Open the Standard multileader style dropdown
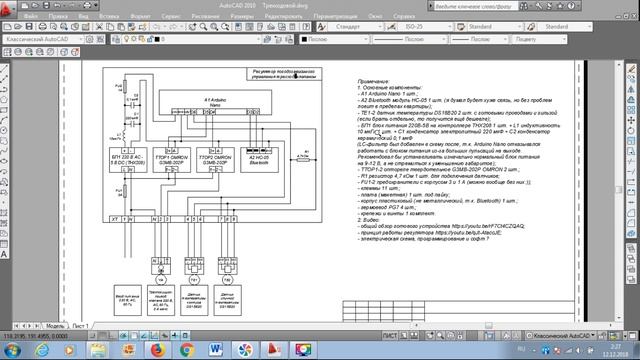640x360 pixels. 589,27
